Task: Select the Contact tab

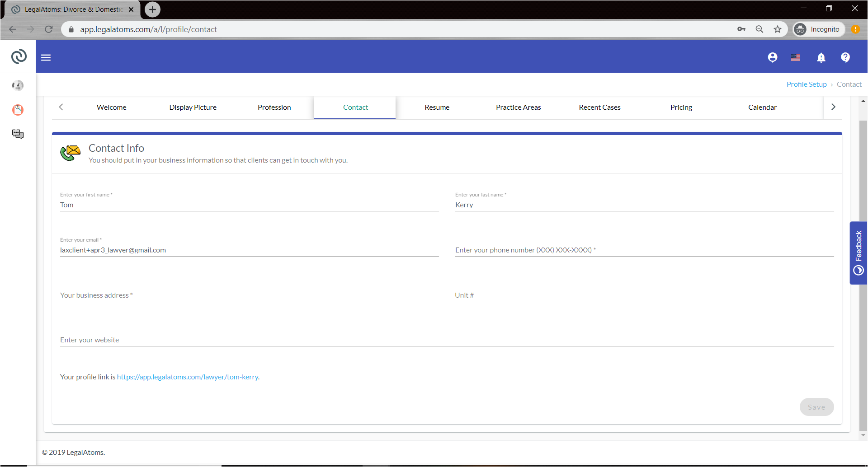Action: [355, 107]
